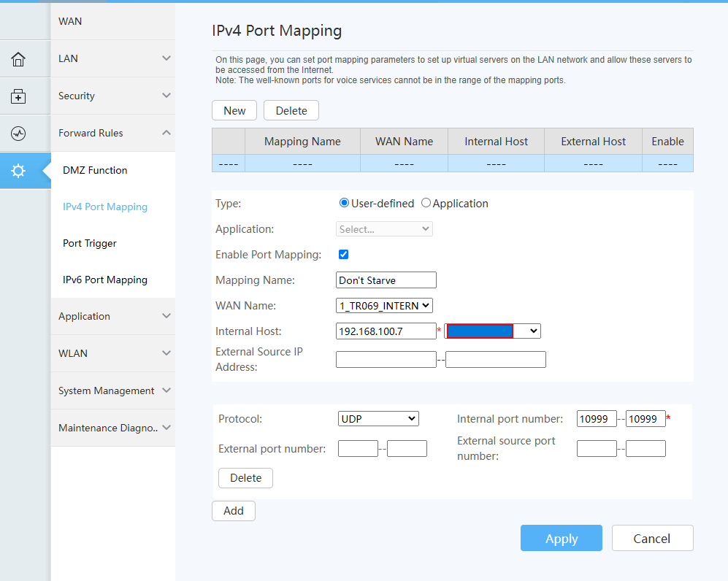Select the User-defined radio button
Image resolution: width=728 pixels, height=581 pixels.
click(345, 204)
